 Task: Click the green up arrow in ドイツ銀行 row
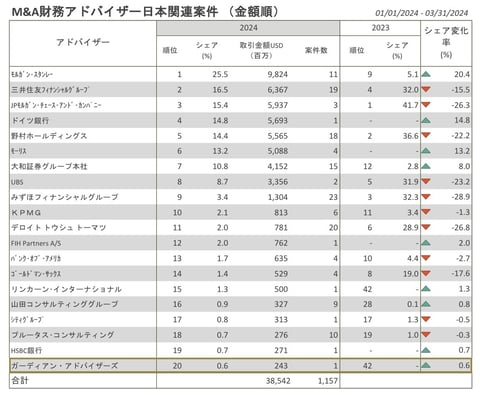point(426,120)
